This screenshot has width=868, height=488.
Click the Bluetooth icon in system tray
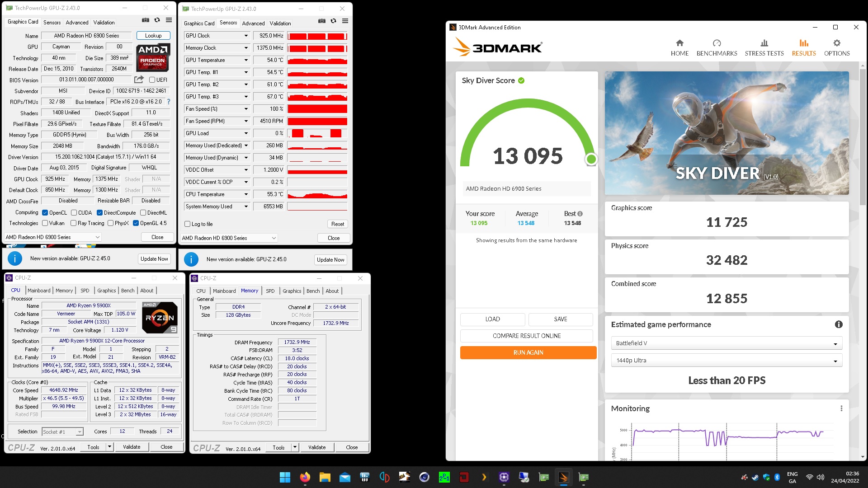pyautogui.click(x=777, y=477)
